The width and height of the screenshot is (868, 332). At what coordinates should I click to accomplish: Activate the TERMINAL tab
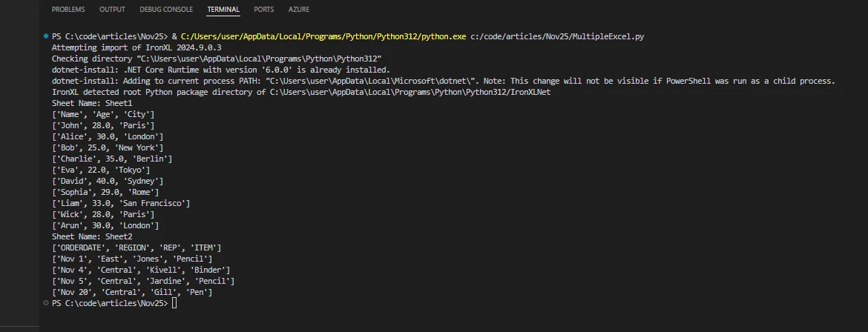pyautogui.click(x=223, y=10)
